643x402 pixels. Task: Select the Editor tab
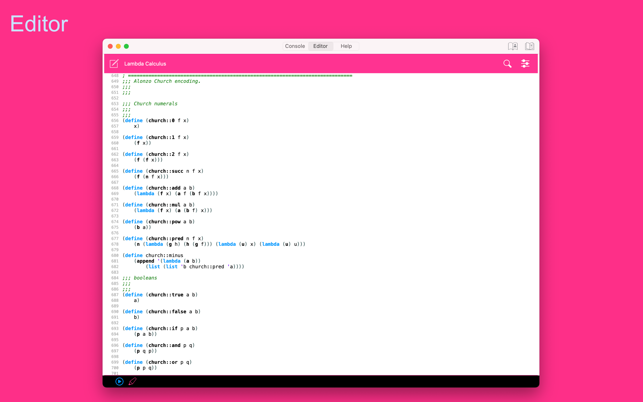(320, 46)
